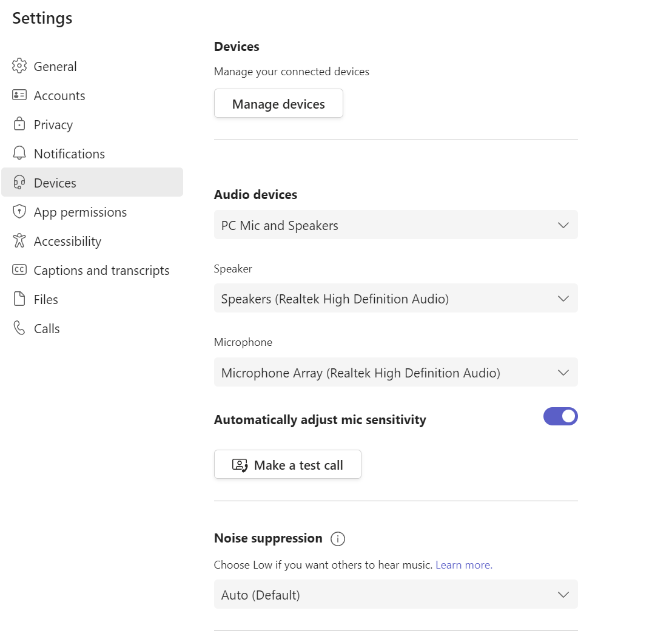Click the Captions and transcripts CC icon
Screen dimensions: 672x639
(x=19, y=270)
